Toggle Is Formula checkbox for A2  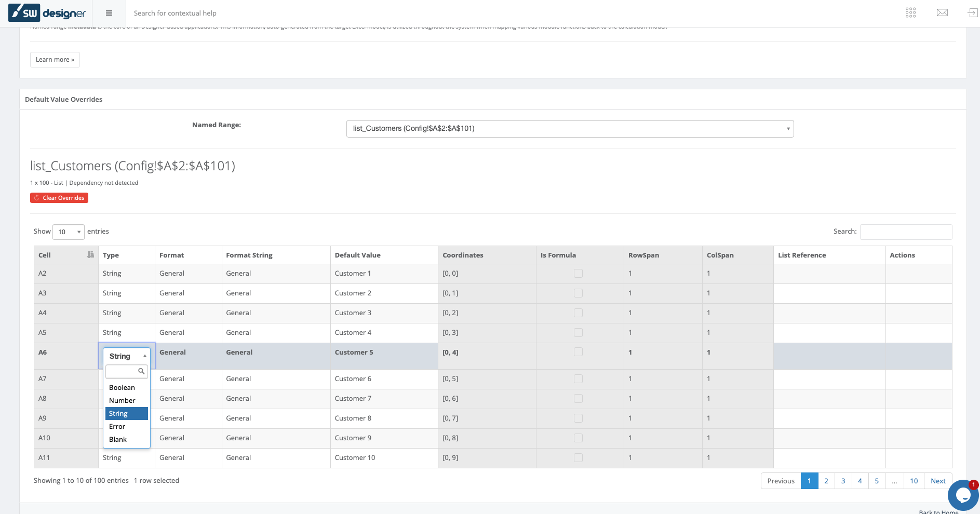tap(578, 274)
